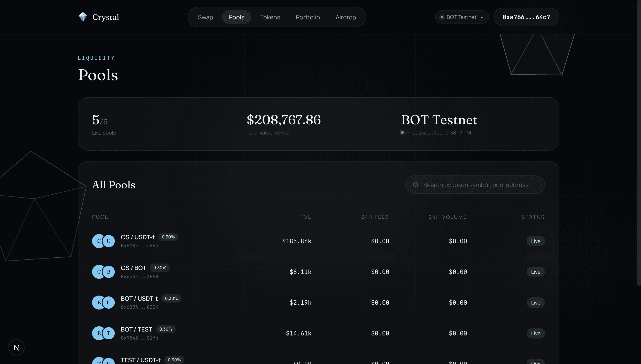Open the Airdrop tab
Image resolution: width=641 pixels, height=364 pixels.
point(346,17)
